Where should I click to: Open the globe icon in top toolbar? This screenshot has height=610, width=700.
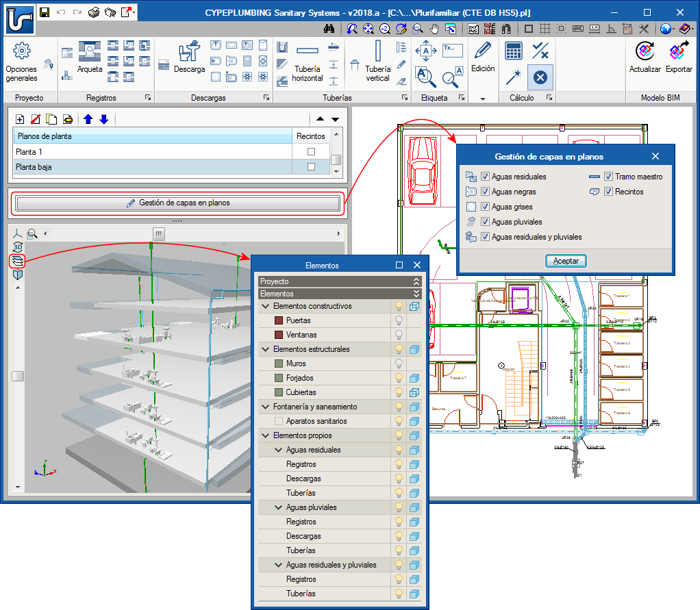tap(666, 29)
